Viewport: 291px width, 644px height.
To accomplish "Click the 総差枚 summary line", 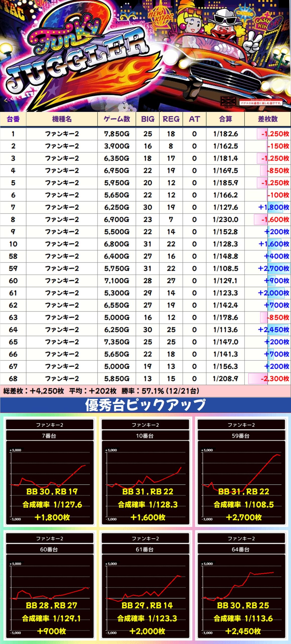I will 101,391.
